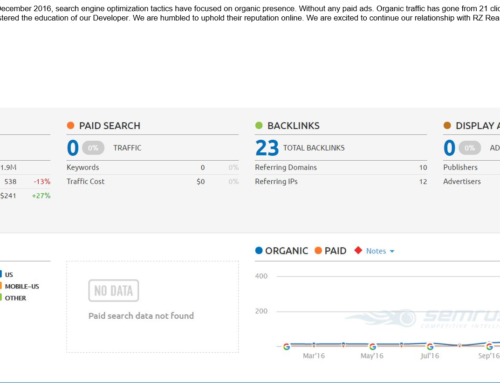Screen dimensions: 500x383
Task: Click the 400 y-axis label
Action: pyautogui.click(x=261, y=276)
